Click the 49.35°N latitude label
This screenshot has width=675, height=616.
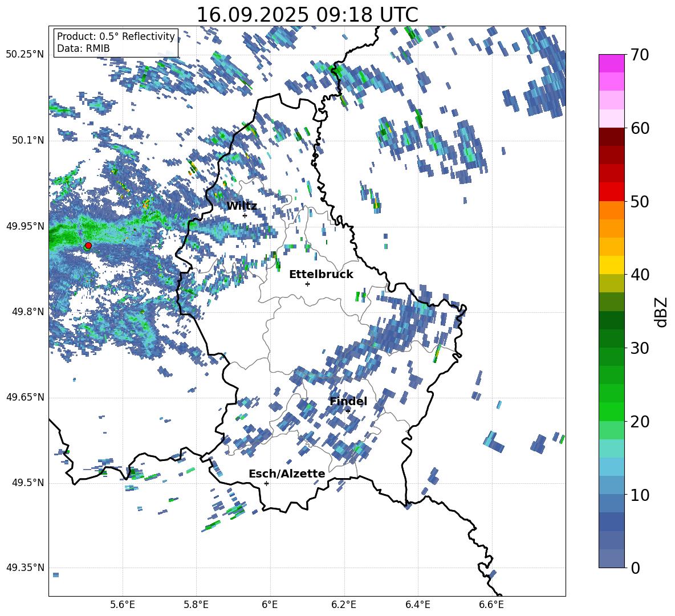pyautogui.click(x=25, y=568)
